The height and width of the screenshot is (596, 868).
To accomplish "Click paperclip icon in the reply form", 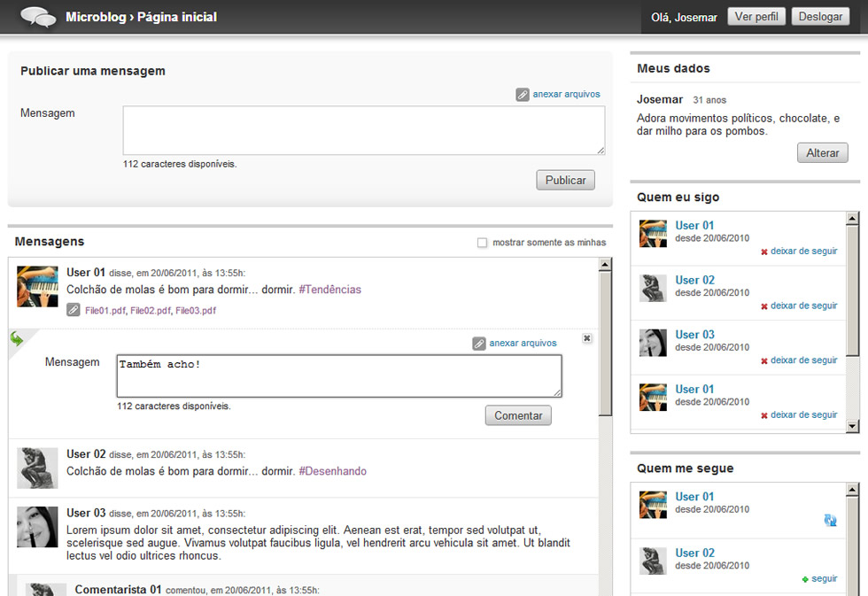I will (x=479, y=344).
